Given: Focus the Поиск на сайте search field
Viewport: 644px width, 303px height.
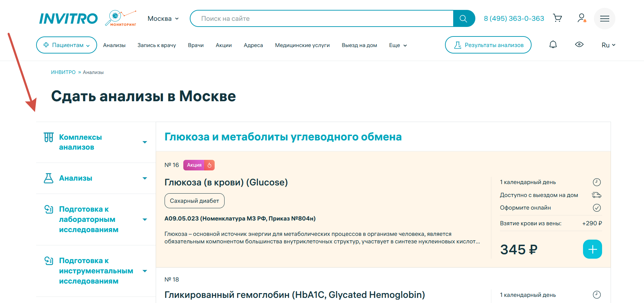Looking at the screenshot, I should click(322, 18).
